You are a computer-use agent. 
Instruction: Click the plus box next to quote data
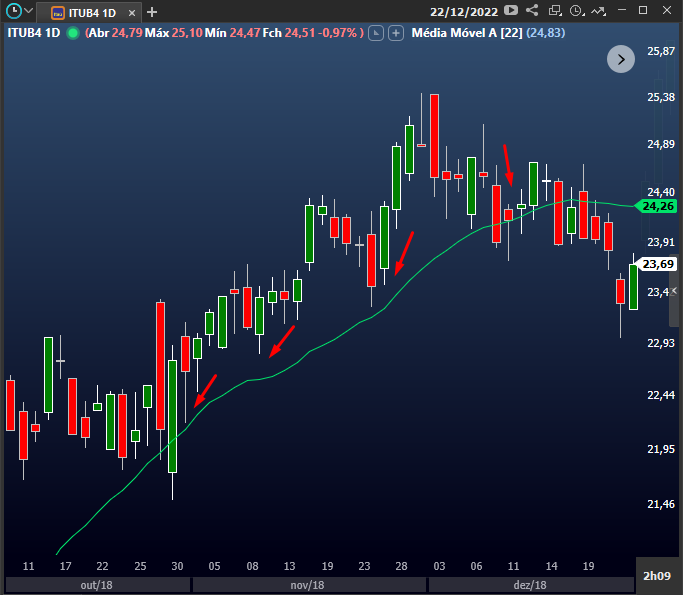(x=396, y=33)
